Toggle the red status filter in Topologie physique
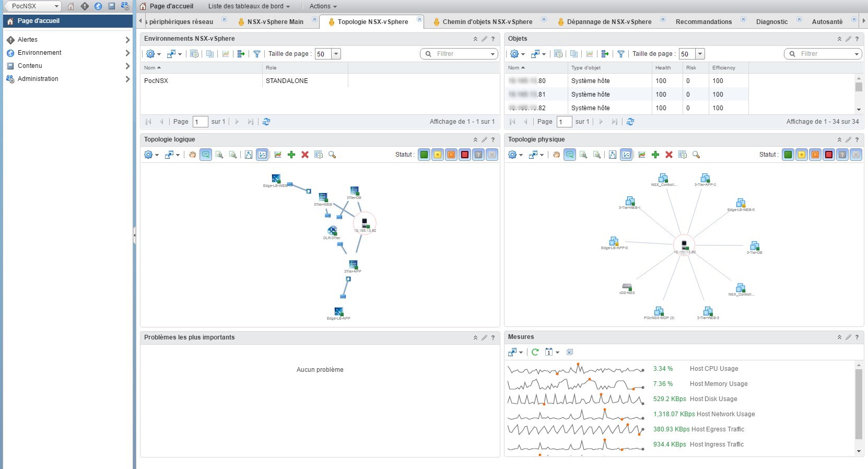Viewport: 868px width, 469px height. 829,155
